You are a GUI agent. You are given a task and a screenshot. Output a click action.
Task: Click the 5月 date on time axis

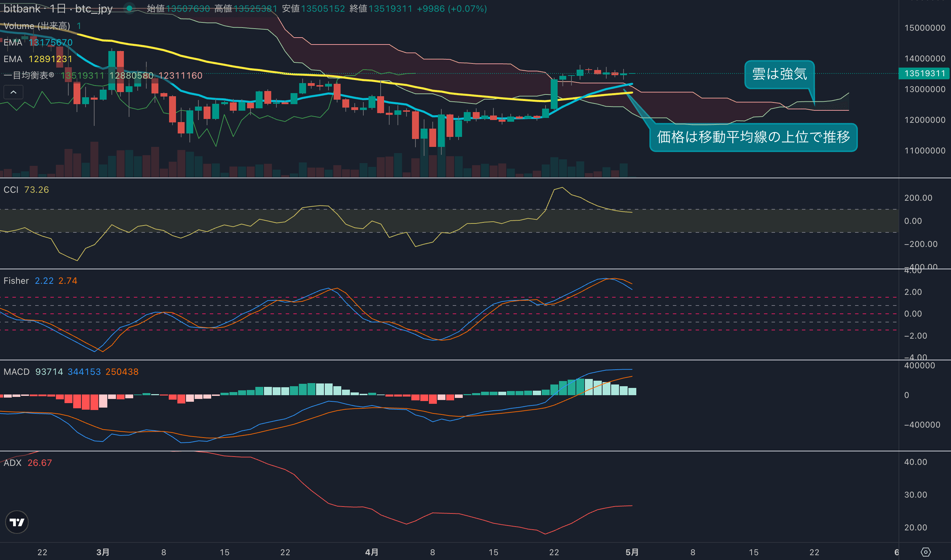632,552
